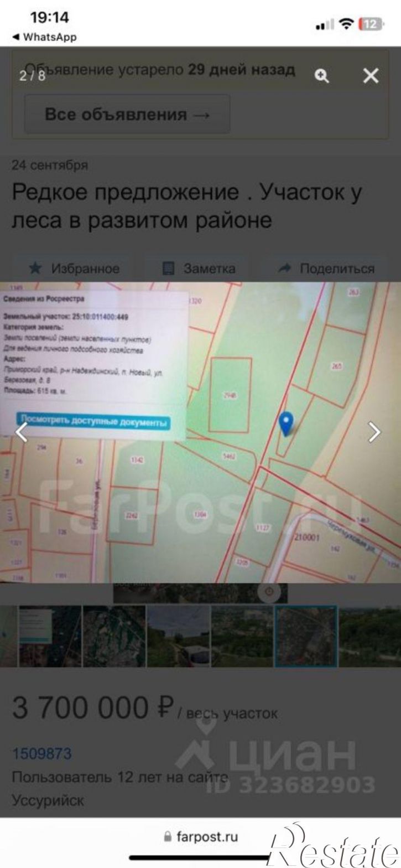Close the photo viewer with X
401x868 pixels.
coord(371,76)
